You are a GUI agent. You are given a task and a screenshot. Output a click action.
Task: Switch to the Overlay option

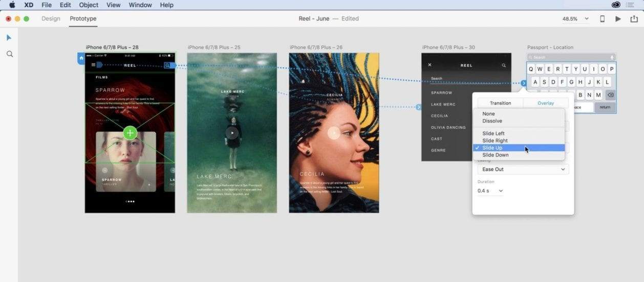[545, 103]
